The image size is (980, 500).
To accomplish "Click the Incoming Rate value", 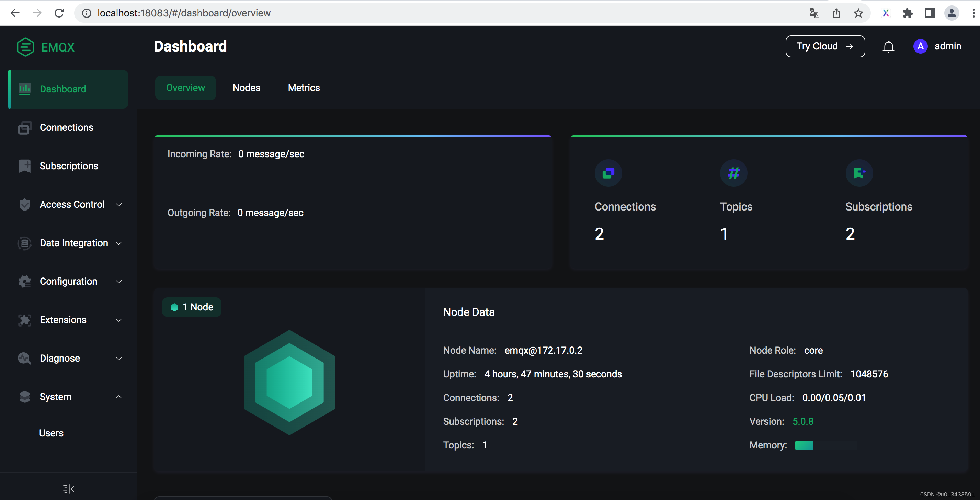I will (271, 154).
